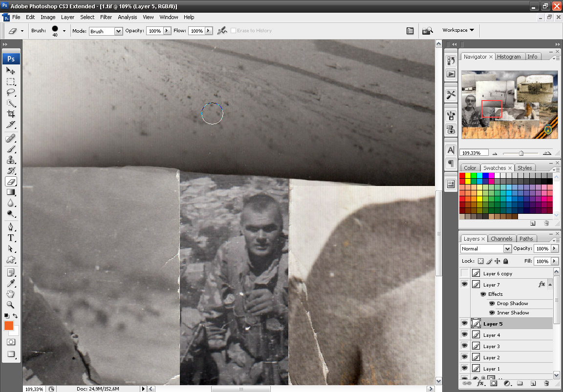Select the Rectangular Marquee tool
Image resolution: width=563 pixels, height=392 pixels.
(11, 82)
